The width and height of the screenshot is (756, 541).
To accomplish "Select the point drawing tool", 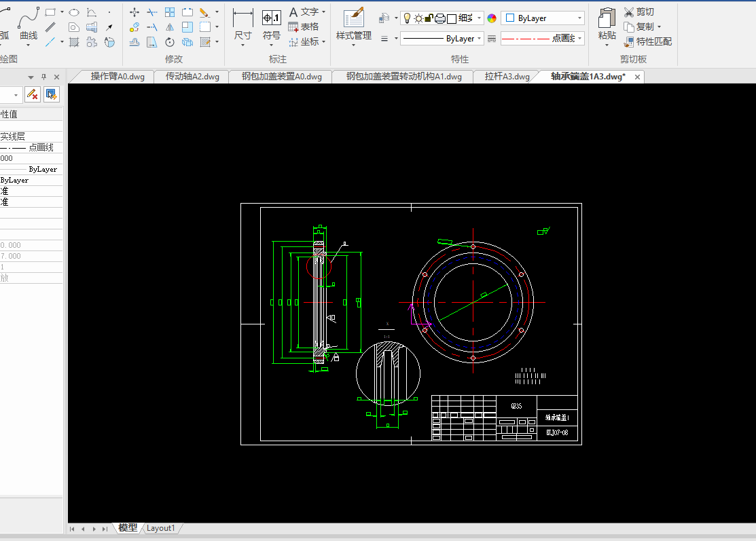I will [x=109, y=12].
